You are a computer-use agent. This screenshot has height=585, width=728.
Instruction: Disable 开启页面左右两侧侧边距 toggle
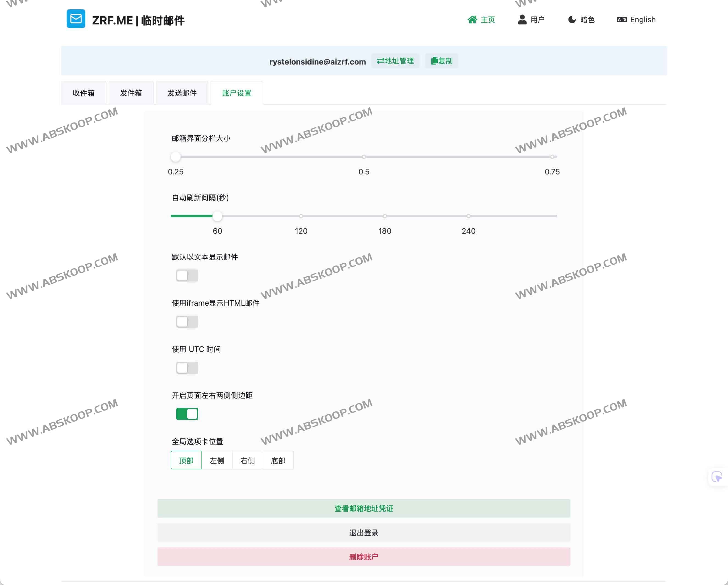187,414
